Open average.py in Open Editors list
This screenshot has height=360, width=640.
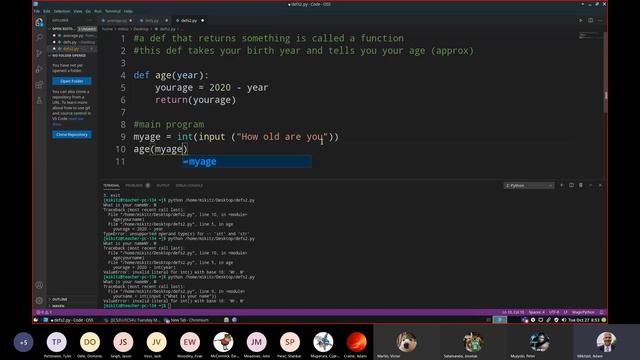point(73,36)
